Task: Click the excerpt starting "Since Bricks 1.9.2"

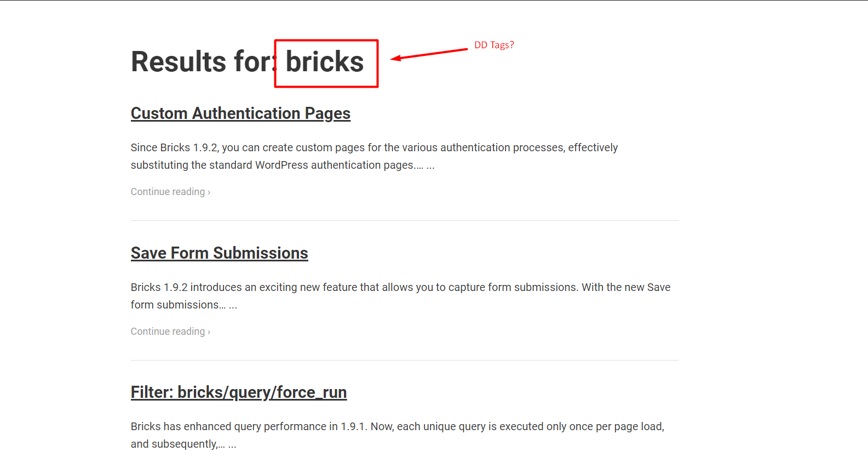Action: coord(374,156)
